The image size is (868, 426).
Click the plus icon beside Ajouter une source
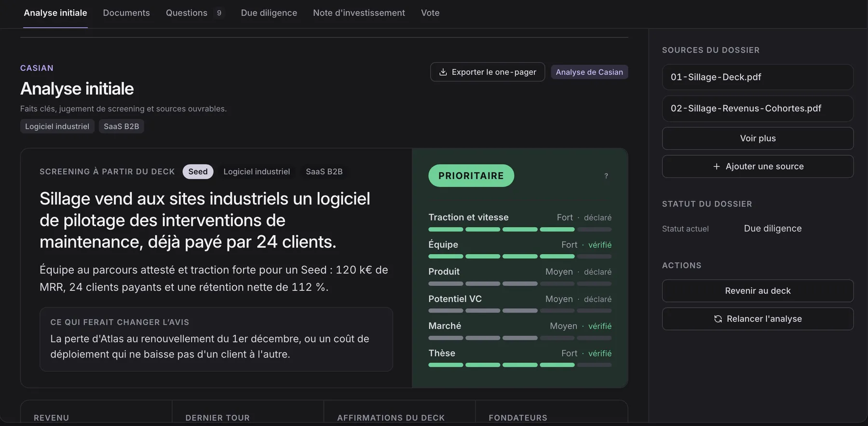point(717,166)
